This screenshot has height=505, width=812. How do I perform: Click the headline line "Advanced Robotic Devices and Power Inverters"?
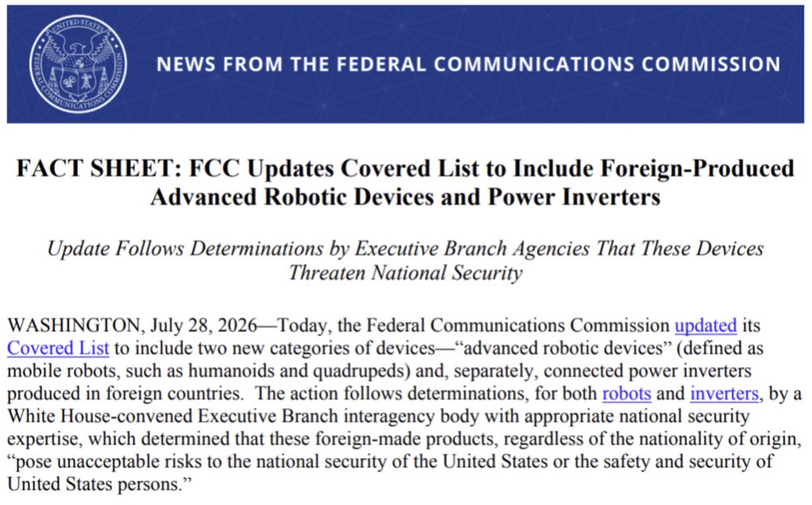click(x=405, y=196)
